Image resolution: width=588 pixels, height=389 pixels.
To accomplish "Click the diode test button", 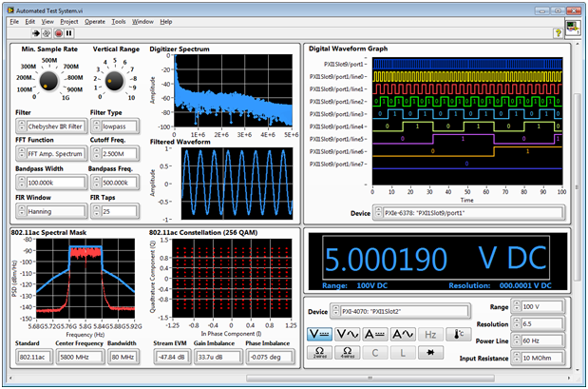I will [432, 353].
